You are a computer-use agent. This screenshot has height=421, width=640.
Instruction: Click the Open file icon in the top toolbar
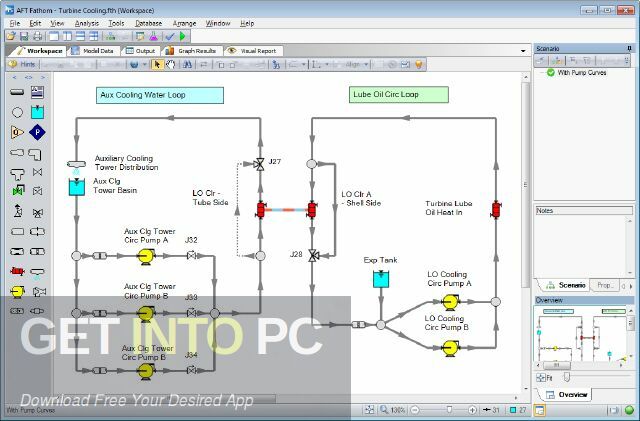(x=11, y=36)
